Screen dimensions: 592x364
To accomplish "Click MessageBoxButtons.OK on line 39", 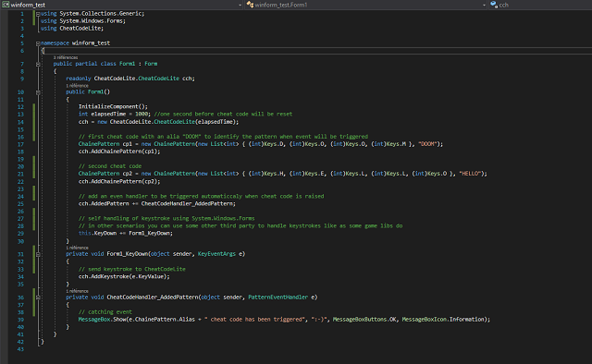I will click(364, 320).
